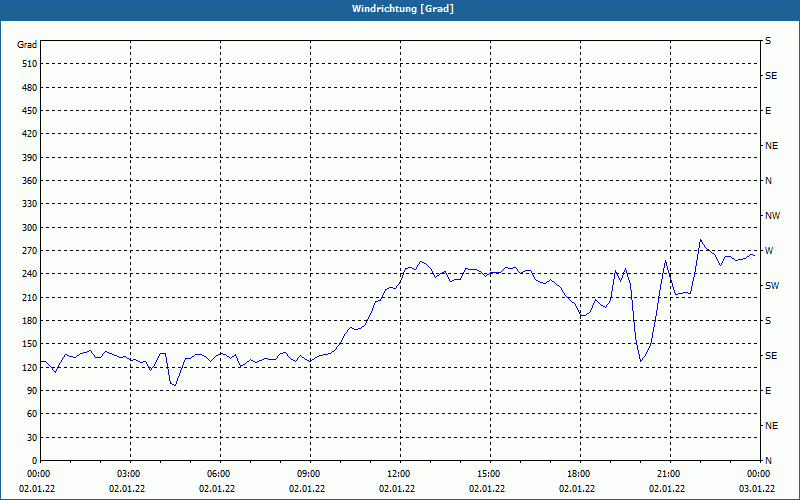Select the 510 y-axis value

30,64
